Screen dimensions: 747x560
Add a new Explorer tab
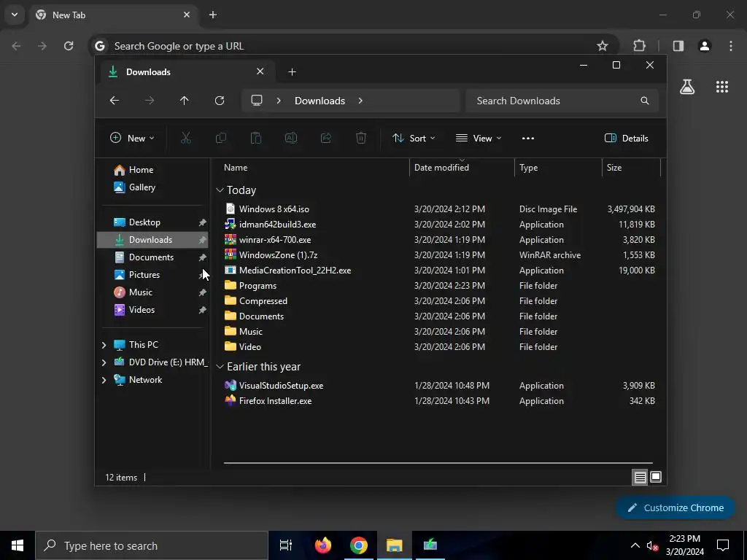pyautogui.click(x=292, y=72)
